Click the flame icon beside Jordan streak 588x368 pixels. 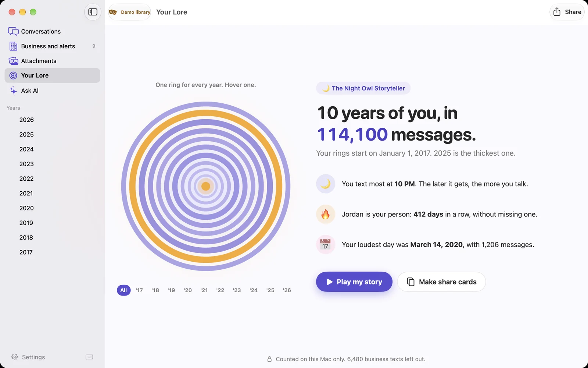(326, 214)
